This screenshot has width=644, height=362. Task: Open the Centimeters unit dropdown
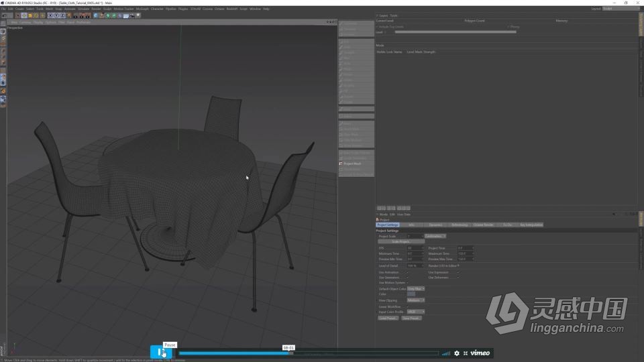click(435, 237)
